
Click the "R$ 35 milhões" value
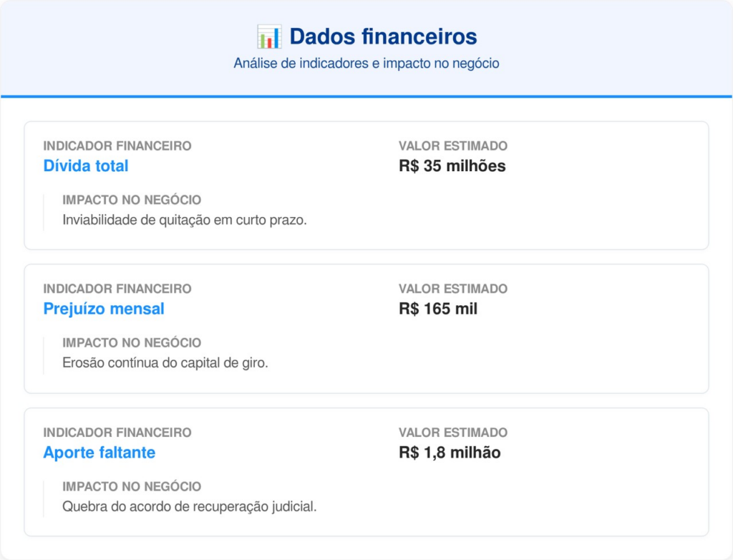point(452,166)
